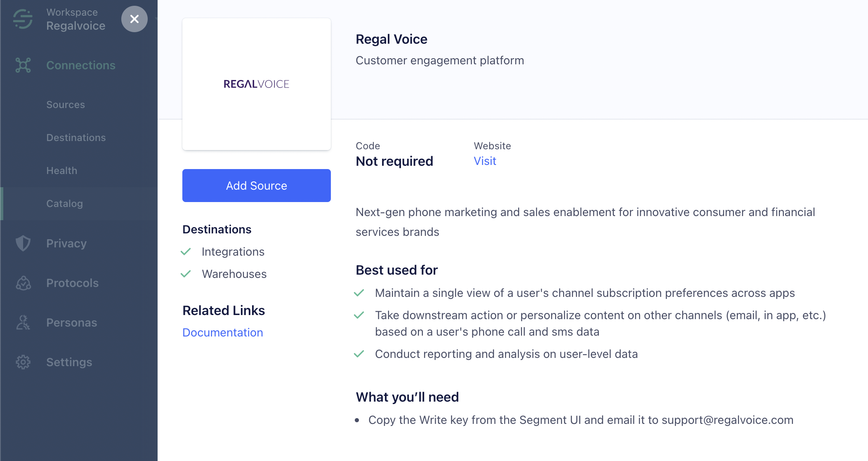Click the Connections label in sidebar

(x=81, y=65)
